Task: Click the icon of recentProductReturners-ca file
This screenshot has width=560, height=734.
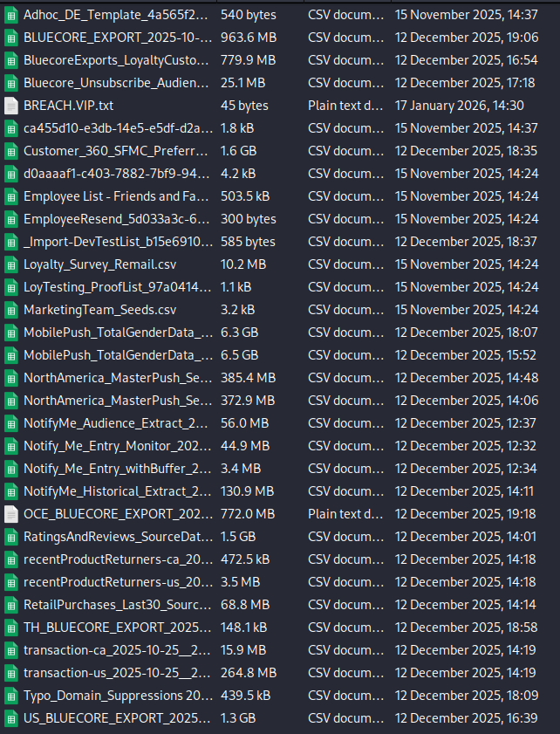Action: click(x=10, y=559)
